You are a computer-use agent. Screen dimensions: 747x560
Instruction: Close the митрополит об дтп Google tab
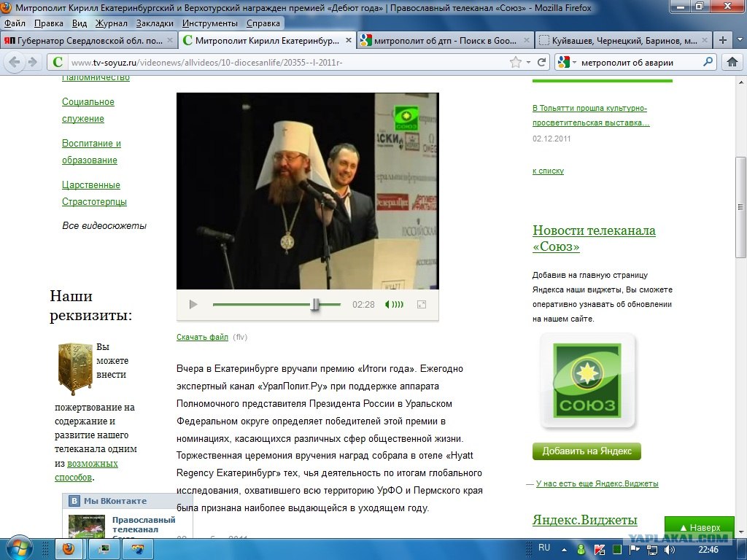click(527, 41)
